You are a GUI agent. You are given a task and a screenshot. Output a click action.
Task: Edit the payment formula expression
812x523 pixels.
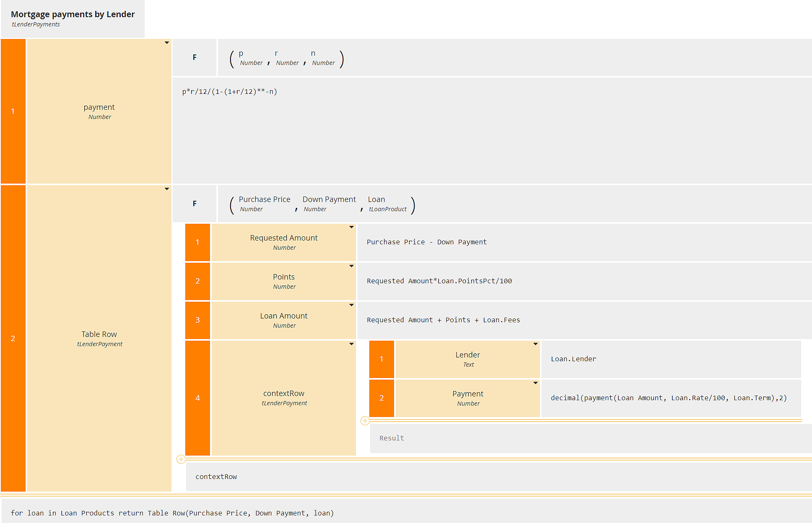click(x=230, y=92)
